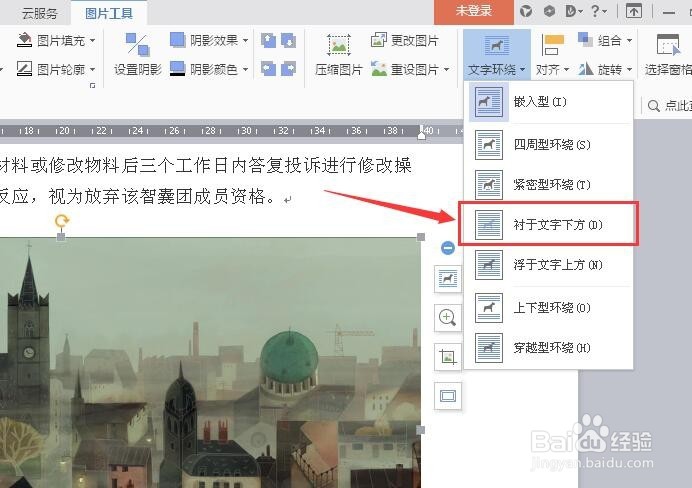
Task: Click the 更改图片 button
Action: point(405,41)
